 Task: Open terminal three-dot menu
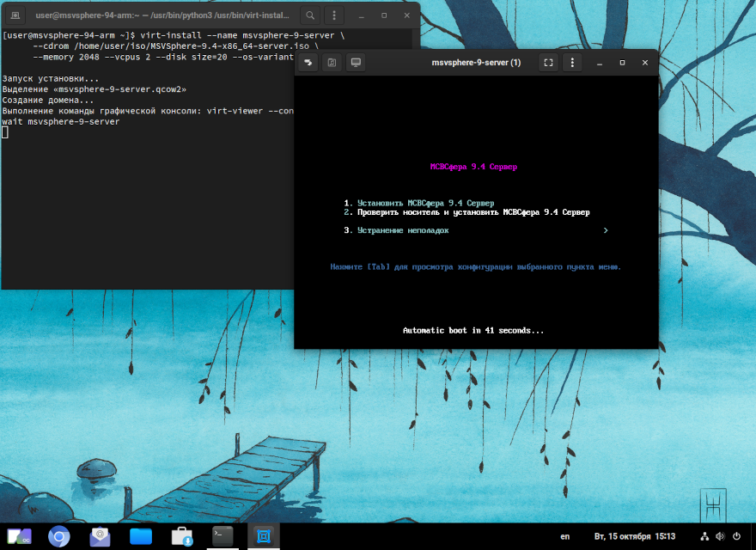(334, 15)
